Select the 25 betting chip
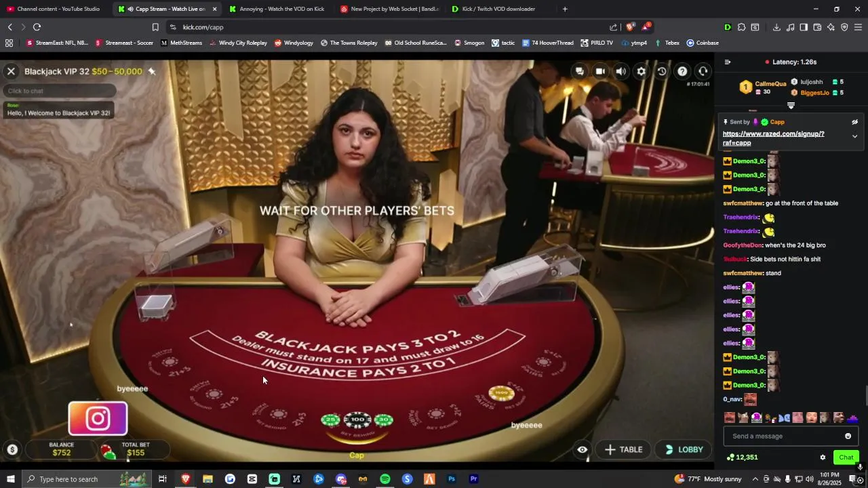 click(x=331, y=420)
